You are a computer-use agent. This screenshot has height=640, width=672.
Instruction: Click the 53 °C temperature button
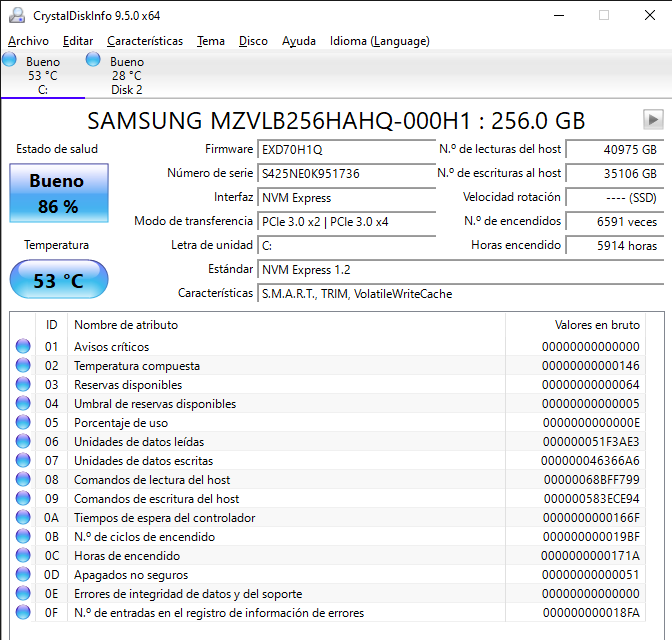pos(58,280)
